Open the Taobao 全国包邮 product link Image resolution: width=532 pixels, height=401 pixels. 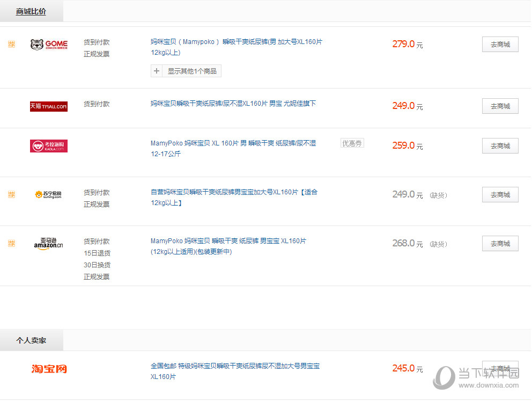pos(235,366)
